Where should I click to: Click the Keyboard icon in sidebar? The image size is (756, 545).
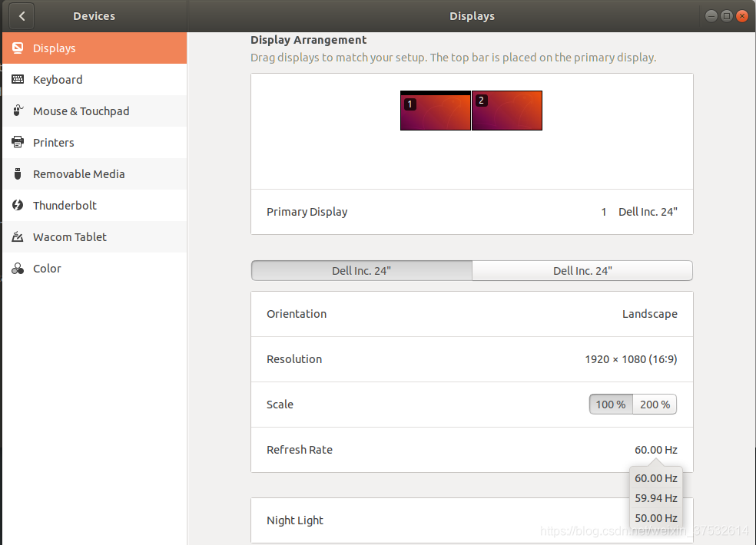click(x=18, y=79)
